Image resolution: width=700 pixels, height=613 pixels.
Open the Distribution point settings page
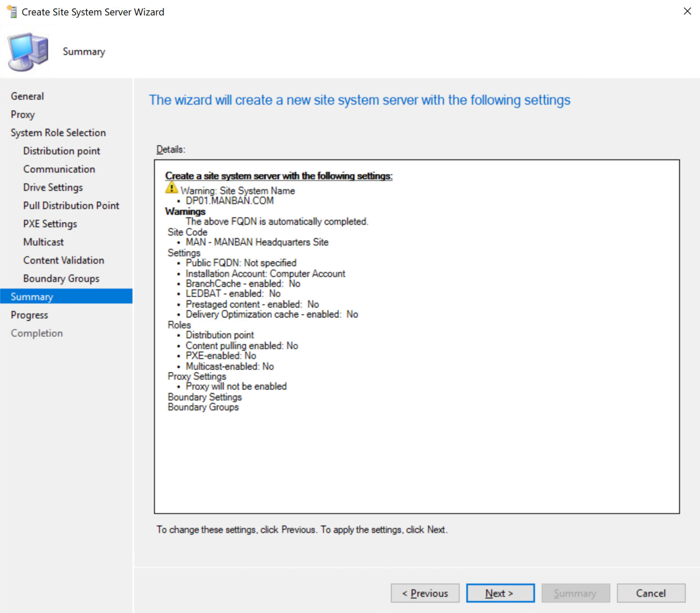[61, 151]
